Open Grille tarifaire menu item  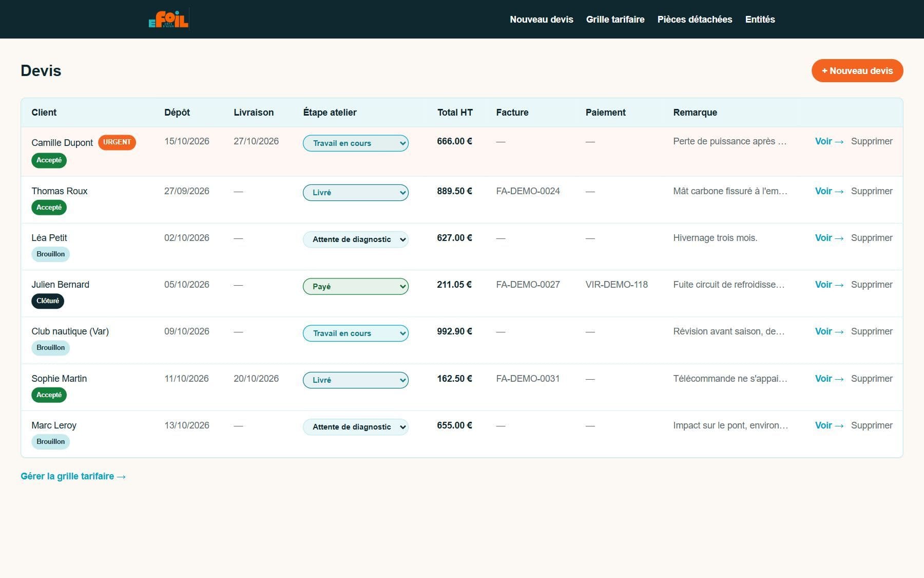click(x=615, y=19)
